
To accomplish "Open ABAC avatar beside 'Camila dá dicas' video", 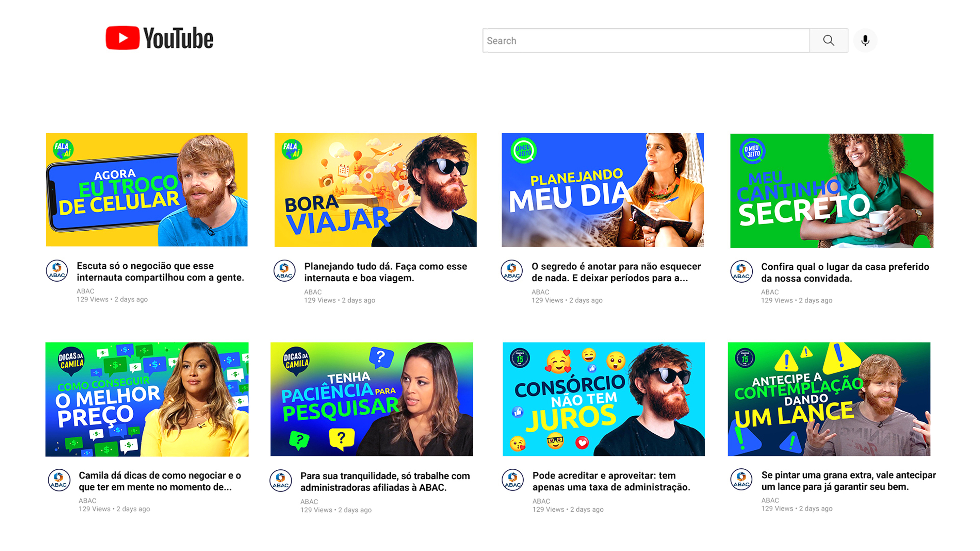I will click(x=59, y=480).
